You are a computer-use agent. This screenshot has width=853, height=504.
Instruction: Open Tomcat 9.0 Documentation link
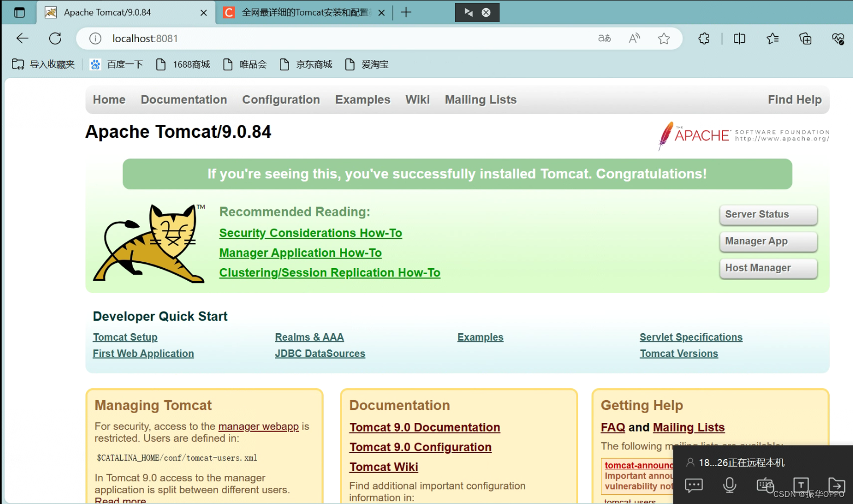click(x=425, y=427)
